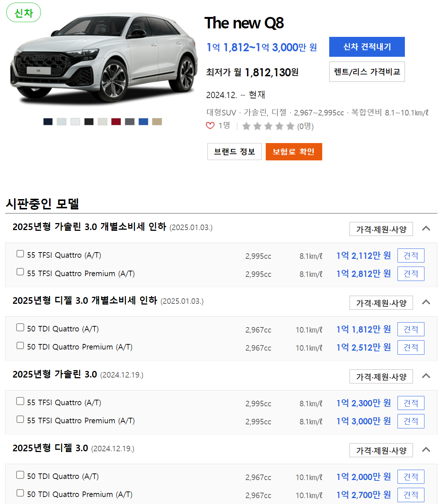The height and width of the screenshot is (504, 444).
Task: Check 50 TDI Quattro Premium at 1억 2,700만 원
Action: tap(20, 493)
